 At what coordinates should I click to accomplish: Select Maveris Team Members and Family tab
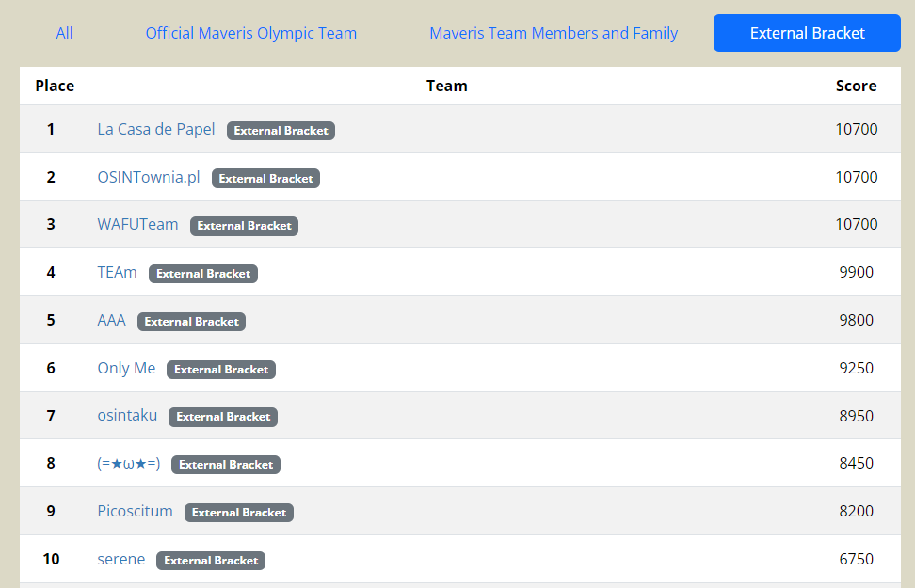click(554, 33)
